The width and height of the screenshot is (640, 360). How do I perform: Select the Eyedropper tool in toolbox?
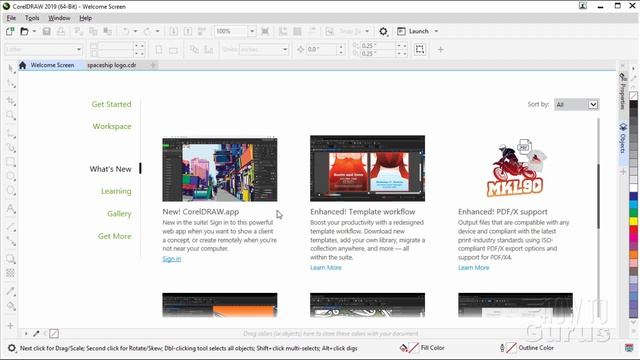[11, 291]
